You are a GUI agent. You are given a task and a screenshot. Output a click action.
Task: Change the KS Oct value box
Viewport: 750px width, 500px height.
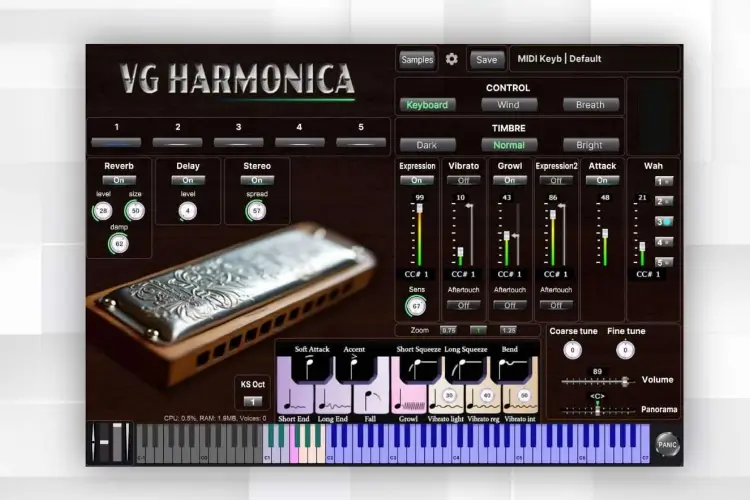pyautogui.click(x=253, y=401)
